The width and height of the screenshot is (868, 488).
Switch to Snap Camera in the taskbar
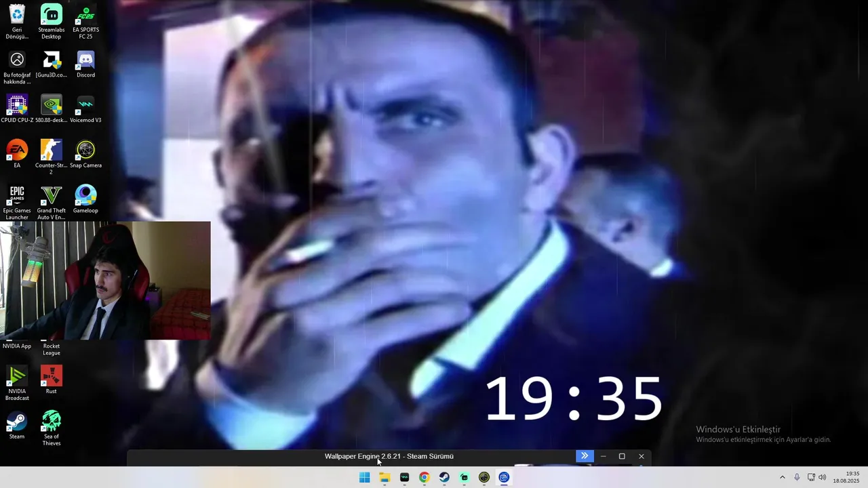[x=484, y=477]
